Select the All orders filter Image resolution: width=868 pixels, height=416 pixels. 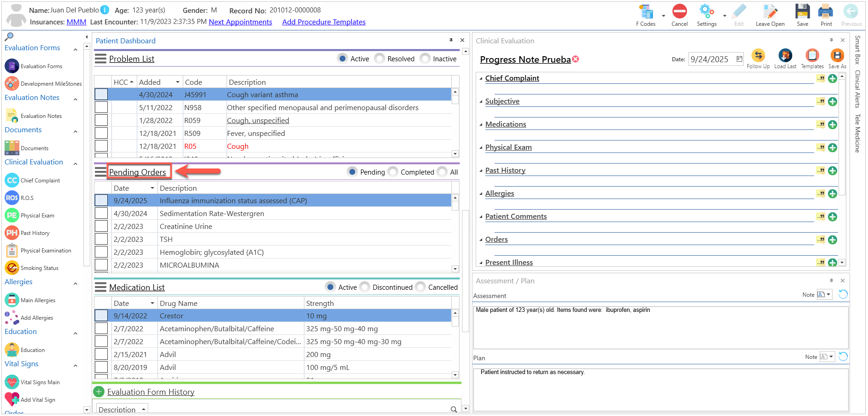(x=442, y=172)
